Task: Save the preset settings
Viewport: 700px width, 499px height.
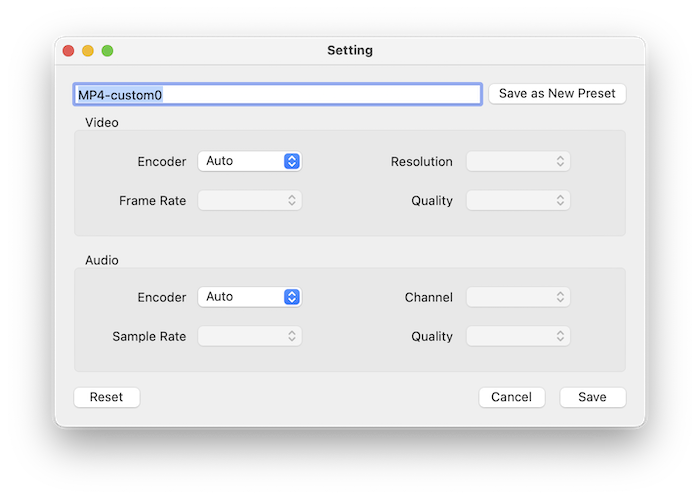Action: tap(593, 397)
